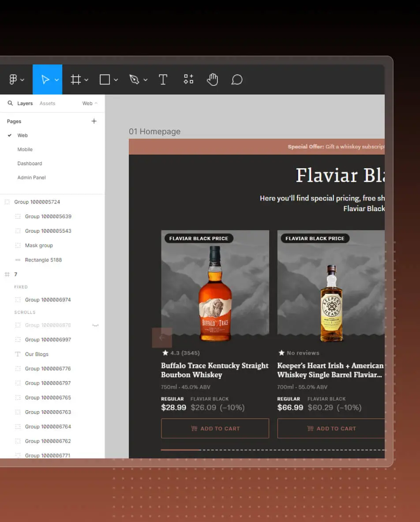420x522 pixels.
Task: Click the Special Offer banner text
Action: point(336,147)
